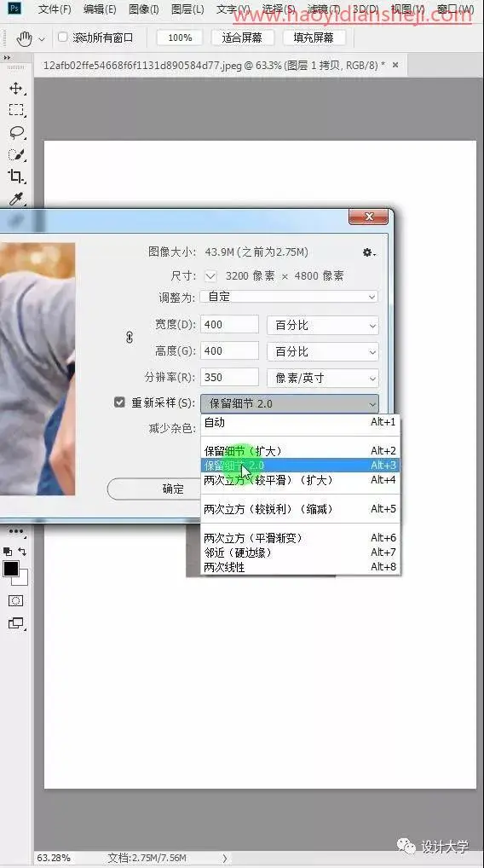Choose Bicubic (smooth gradients) option
The width and height of the screenshot is (484, 868).
[300, 537]
